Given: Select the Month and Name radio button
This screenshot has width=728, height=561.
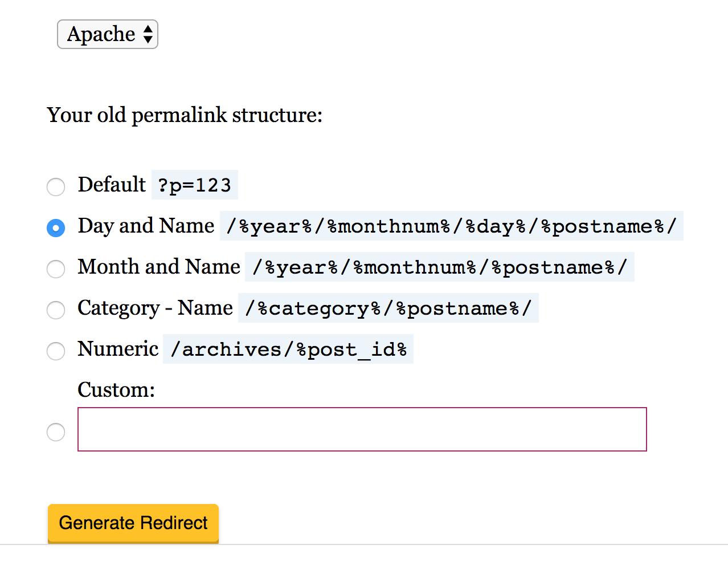Looking at the screenshot, I should point(56,269).
